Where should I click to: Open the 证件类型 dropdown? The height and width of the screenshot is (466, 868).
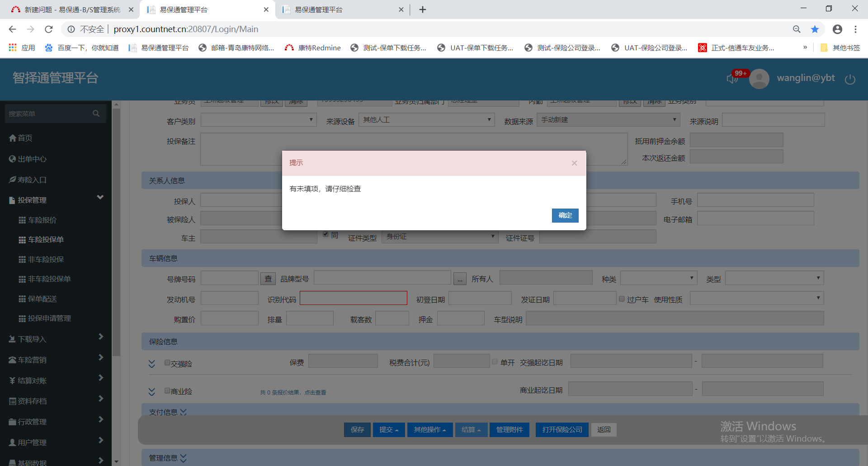[x=439, y=237]
